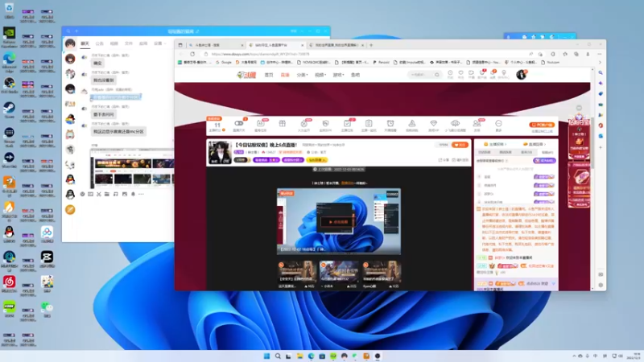The height and width of the screenshot is (362, 644).
Task: Open the watch history clock icon in Douyu's header
Action: 450,73
